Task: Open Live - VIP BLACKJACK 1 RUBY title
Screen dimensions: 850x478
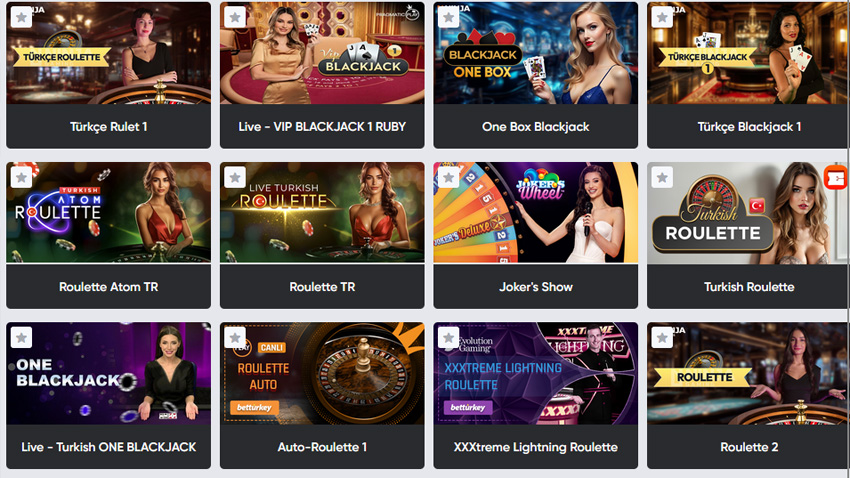Action: coord(322,127)
